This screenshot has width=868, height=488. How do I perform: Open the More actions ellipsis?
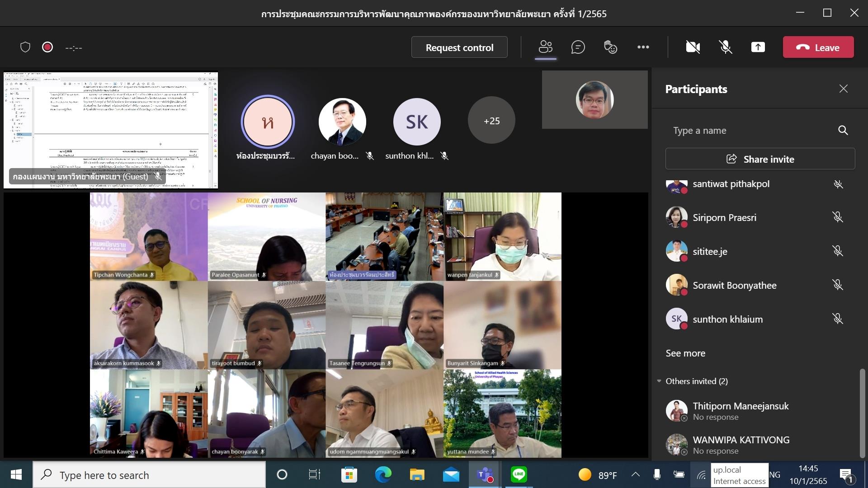pyautogui.click(x=643, y=47)
